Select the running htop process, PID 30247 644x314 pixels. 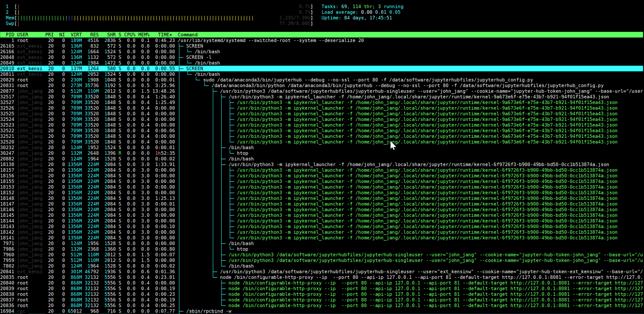243,153
